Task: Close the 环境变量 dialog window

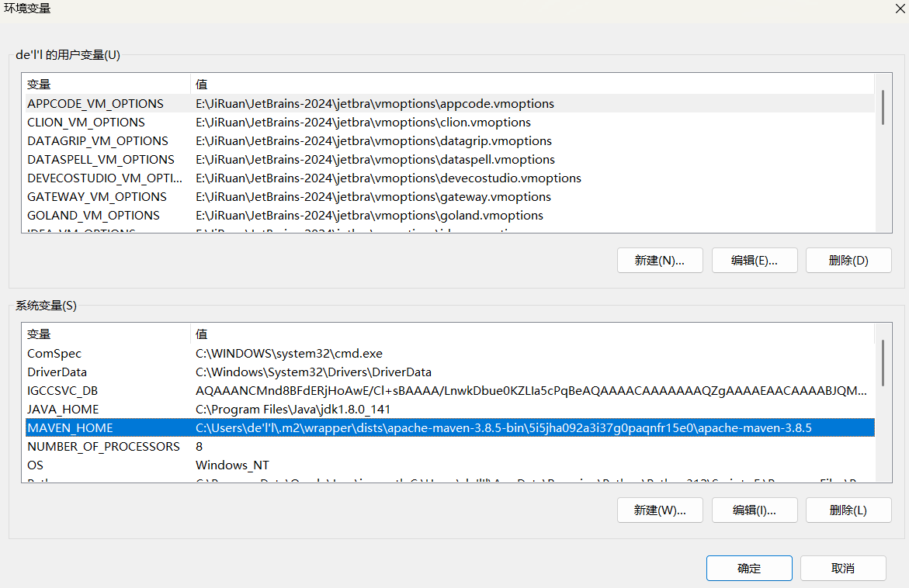Action: 900,9
